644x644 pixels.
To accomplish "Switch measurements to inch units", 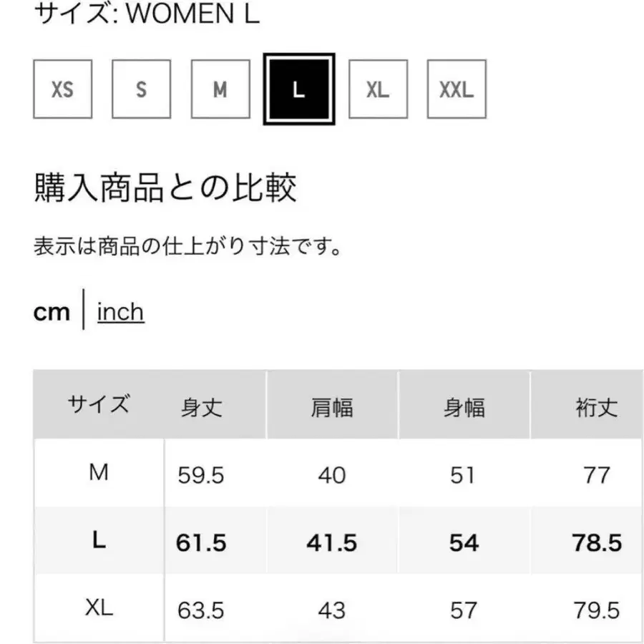I will [120, 311].
